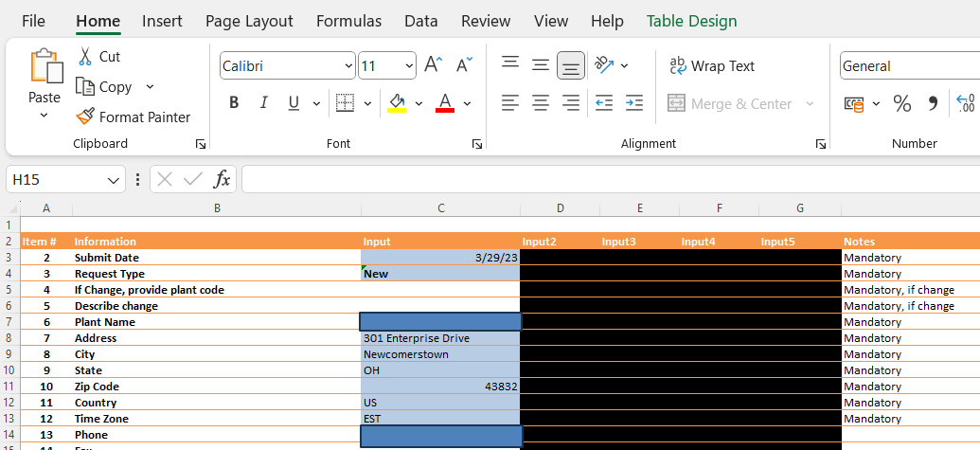The width and height of the screenshot is (980, 450).
Task: Decrease font size with the smaller A
Action: [464, 65]
